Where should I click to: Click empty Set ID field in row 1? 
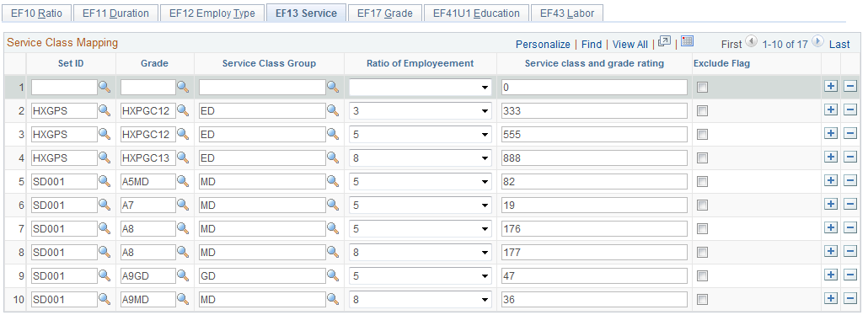65,88
